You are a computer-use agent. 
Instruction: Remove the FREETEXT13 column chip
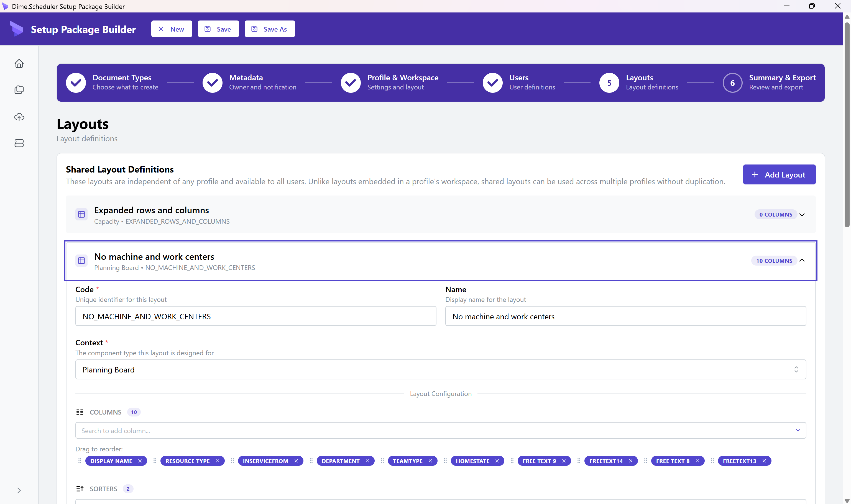[x=764, y=461]
